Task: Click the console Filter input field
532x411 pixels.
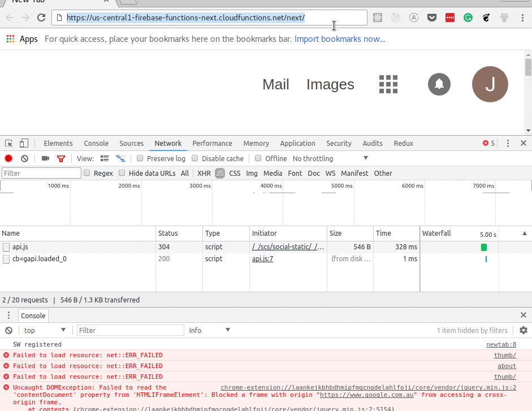Action: coord(130,330)
